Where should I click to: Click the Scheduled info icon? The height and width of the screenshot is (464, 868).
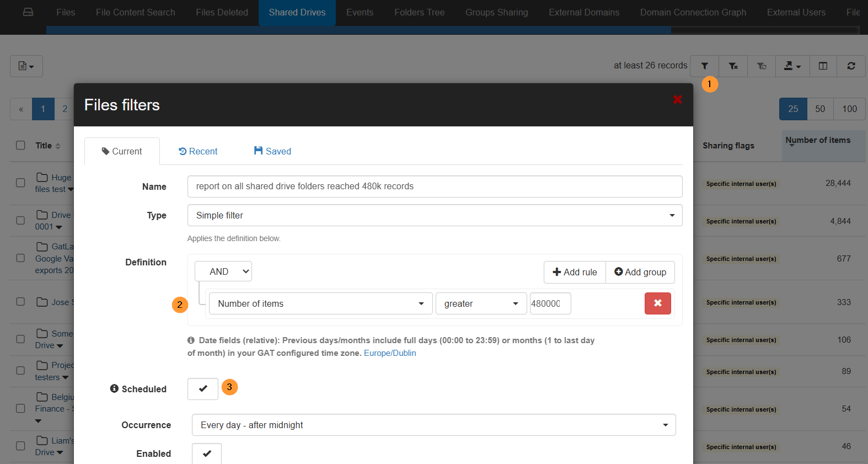click(x=114, y=388)
